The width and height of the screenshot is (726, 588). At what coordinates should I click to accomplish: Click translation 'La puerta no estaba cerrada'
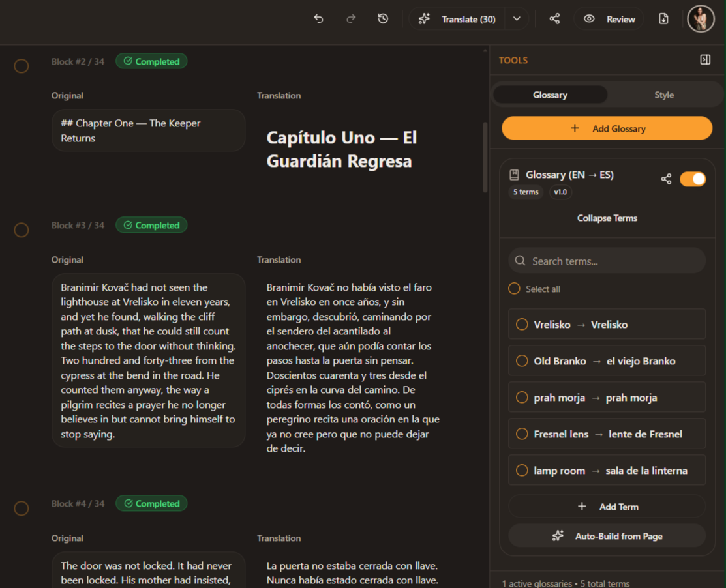(x=352, y=573)
